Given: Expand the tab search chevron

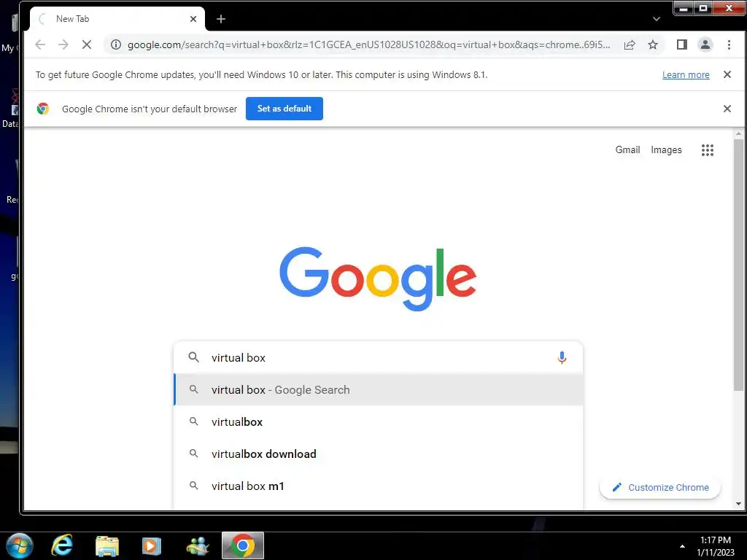Looking at the screenshot, I should [657, 19].
